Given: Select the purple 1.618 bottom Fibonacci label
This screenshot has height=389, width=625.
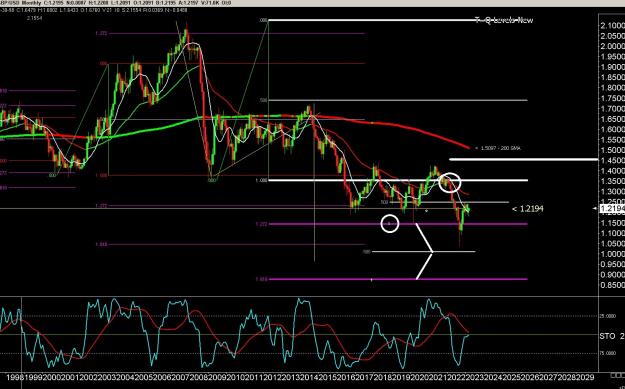Looking at the screenshot, I should (261, 279).
